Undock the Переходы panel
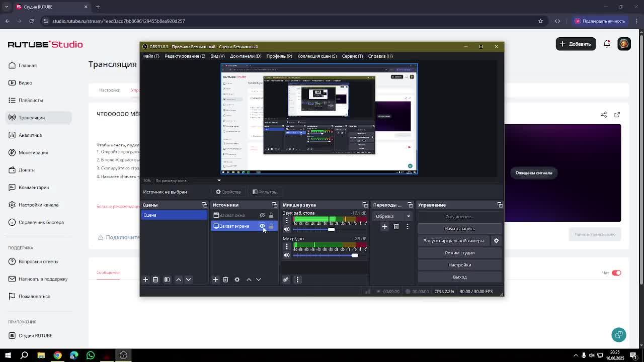The width and height of the screenshot is (644, 362). pyautogui.click(x=410, y=205)
